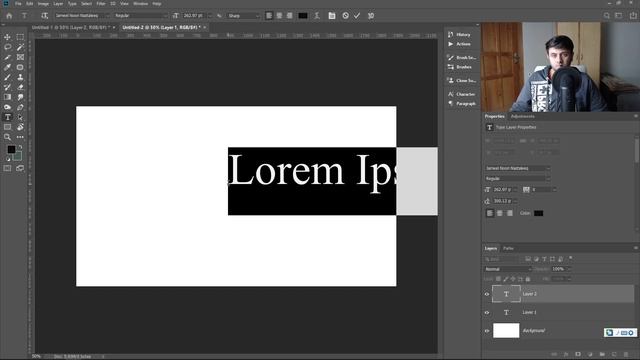The image size is (640, 360).
Task: Cancel current text edits
Action: pos(345,16)
